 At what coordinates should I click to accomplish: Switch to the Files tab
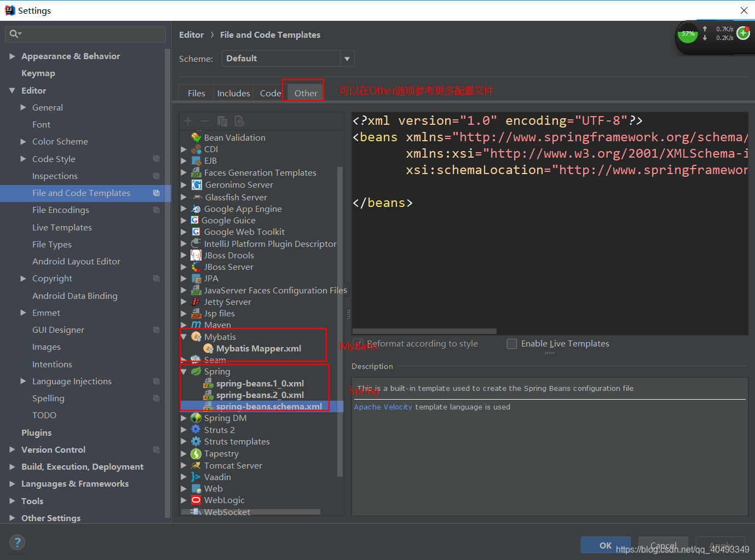point(196,93)
